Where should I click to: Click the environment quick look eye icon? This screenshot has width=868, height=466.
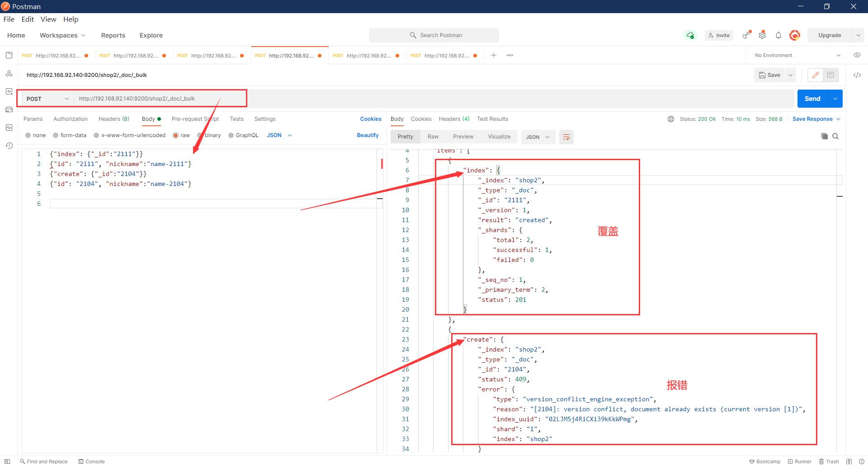point(857,55)
